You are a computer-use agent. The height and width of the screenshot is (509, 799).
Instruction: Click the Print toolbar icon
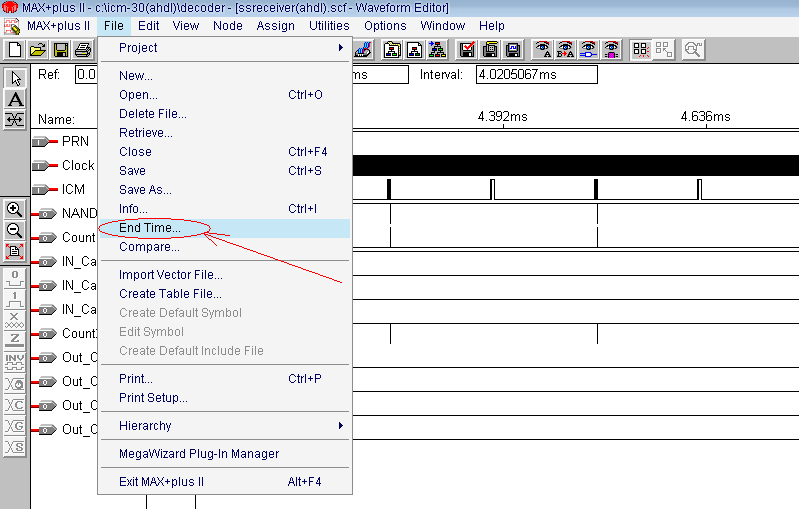tap(83, 49)
